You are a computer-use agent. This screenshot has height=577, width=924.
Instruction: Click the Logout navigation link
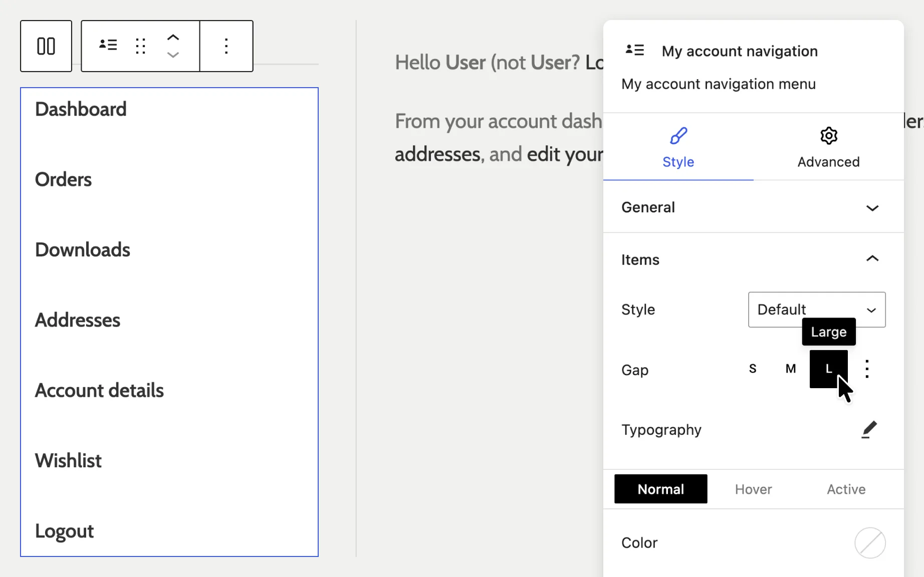point(64,531)
